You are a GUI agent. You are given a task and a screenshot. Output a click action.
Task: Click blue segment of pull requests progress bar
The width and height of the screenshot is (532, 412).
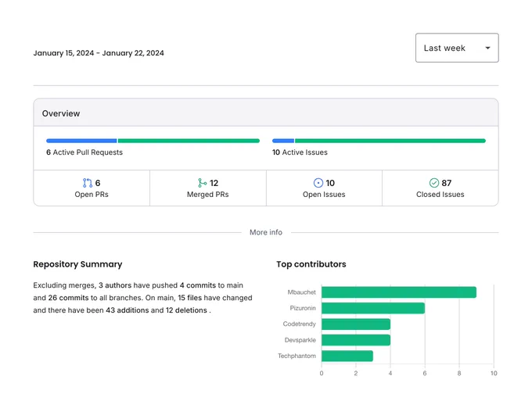[x=81, y=141]
